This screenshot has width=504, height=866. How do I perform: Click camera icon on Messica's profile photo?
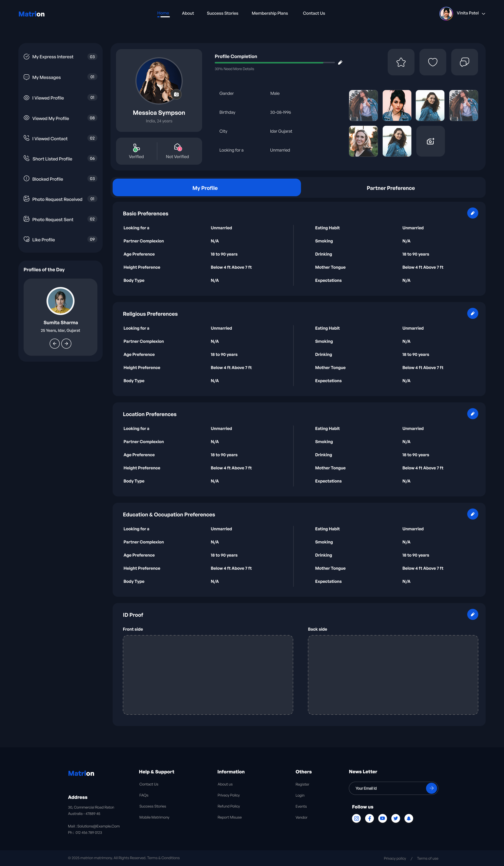[x=176, y=94]
